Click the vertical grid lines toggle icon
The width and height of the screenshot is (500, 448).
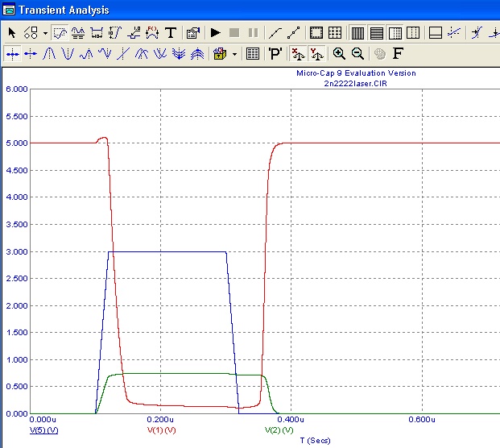pyautogui.click(x=357, y=33)
